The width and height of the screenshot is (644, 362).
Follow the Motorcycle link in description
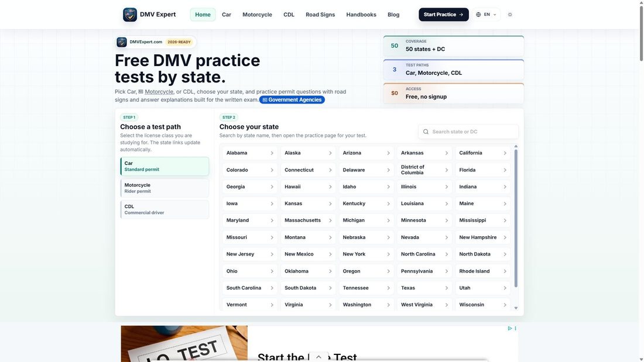(x=159, y=92)
